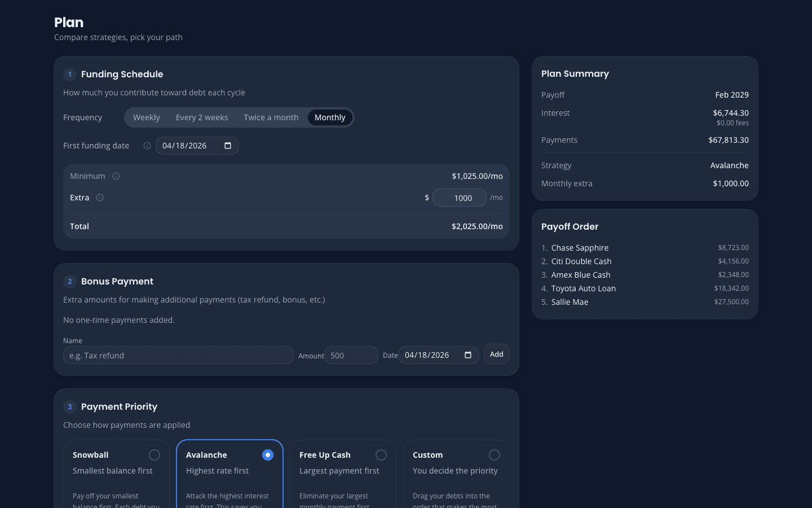Select the Snowball payment strategy
Screen dimensions: 812x508
click(x=155, y=454)
